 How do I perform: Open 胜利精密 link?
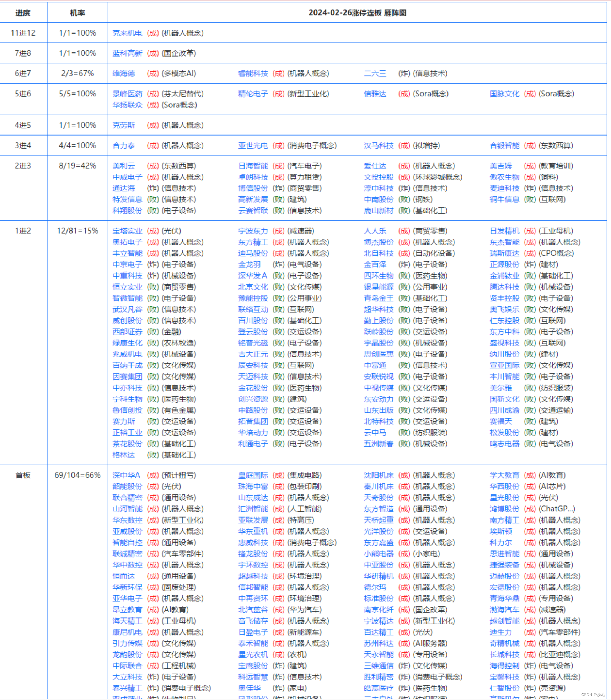pos(379,677)
